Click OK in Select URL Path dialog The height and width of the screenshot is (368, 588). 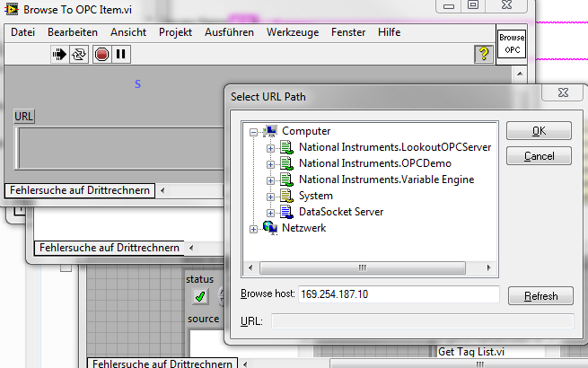(x=539, y=131)
